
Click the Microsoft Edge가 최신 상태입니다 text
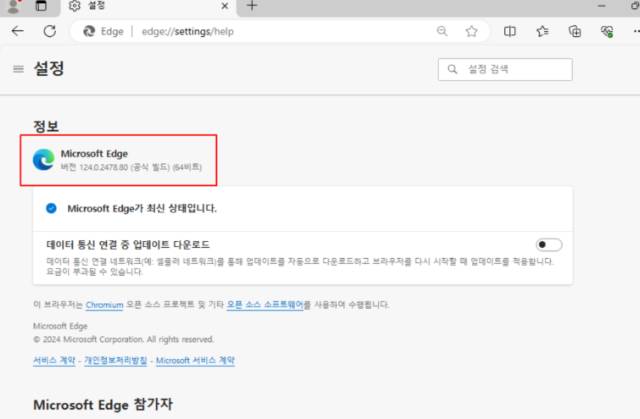(x=142, y=208)
